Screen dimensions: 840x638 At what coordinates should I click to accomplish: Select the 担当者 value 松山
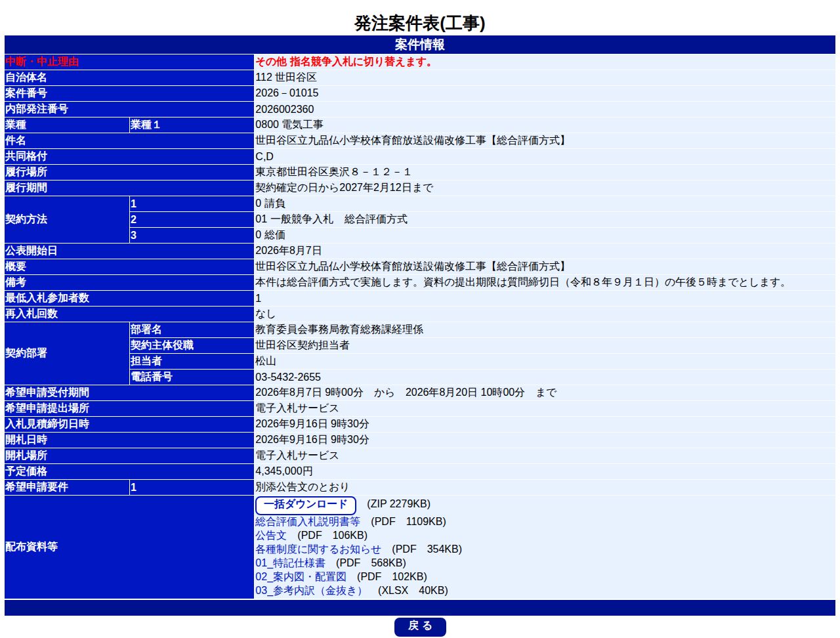click(x=266, y=361)
